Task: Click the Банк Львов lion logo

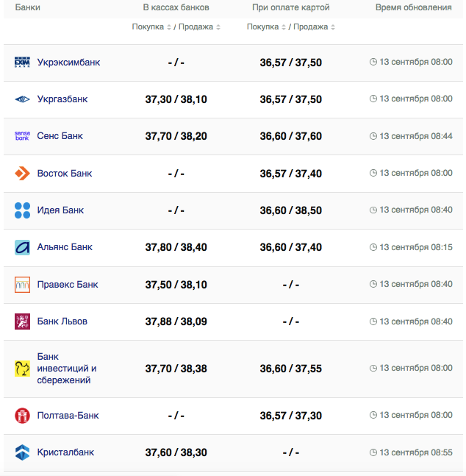Action: click(x=22, y=322)
